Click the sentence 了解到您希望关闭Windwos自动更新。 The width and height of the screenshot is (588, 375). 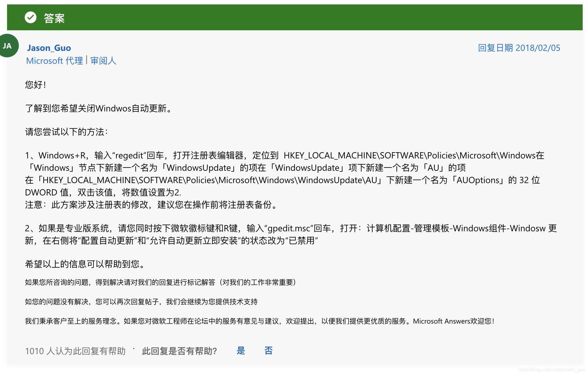(98, 108)
